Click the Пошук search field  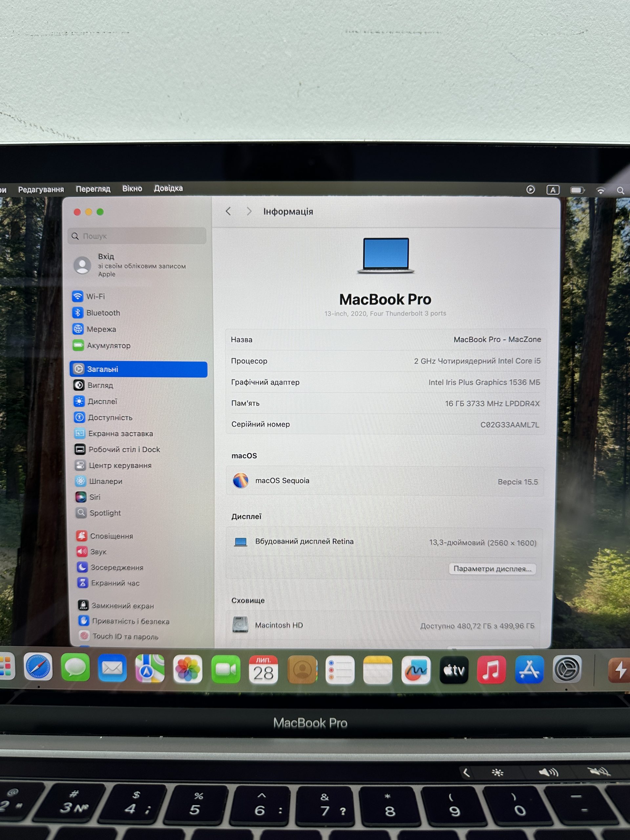pos(137,236)
